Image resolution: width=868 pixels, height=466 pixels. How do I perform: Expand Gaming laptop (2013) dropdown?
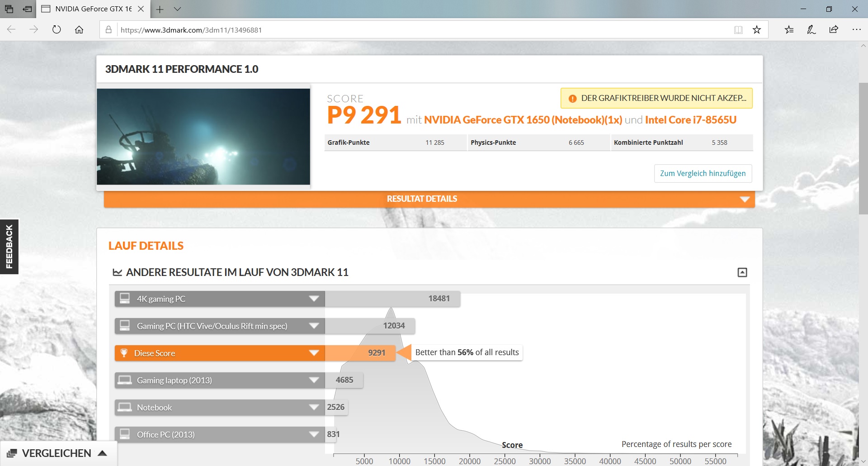click(x=314, y=380)
